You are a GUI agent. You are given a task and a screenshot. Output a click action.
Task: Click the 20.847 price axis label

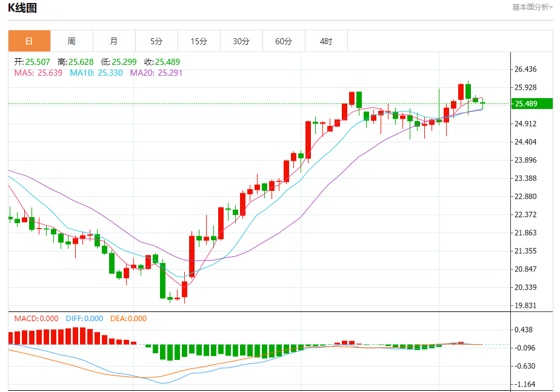[x=525, y=269]
